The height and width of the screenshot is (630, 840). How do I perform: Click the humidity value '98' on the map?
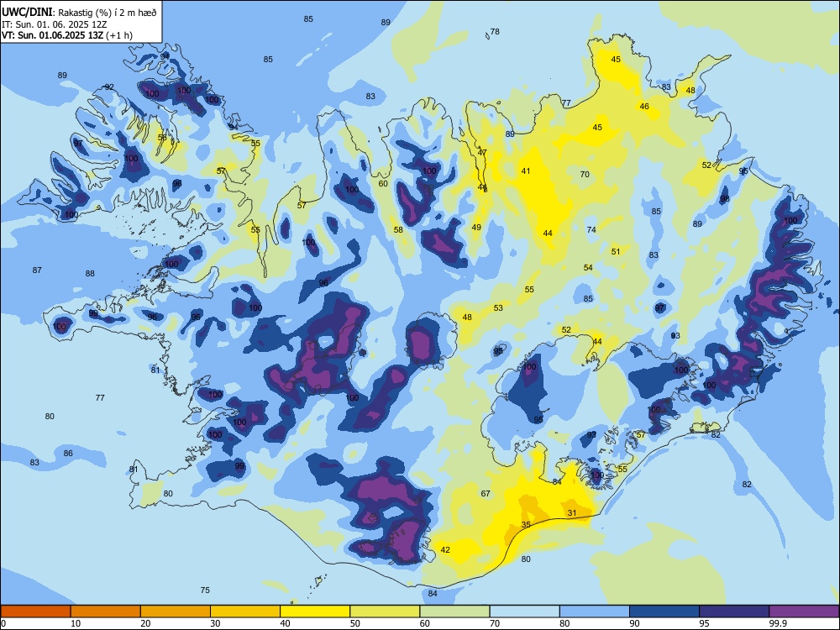[x=725, y=199]
